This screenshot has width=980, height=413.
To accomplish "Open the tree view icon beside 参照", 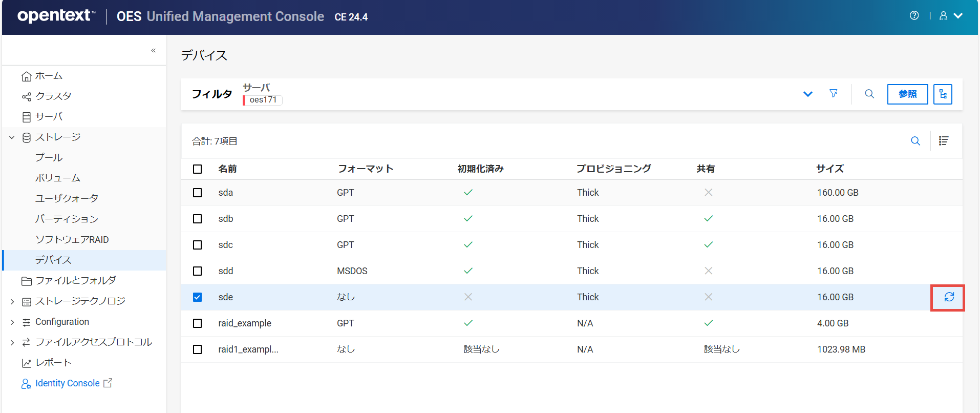I will 943,94.
